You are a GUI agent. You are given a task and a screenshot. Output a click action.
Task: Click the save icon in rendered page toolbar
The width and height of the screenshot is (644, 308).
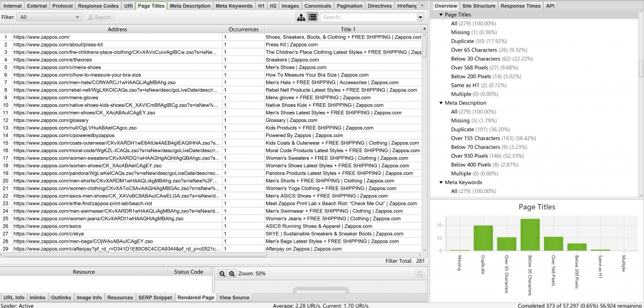(418, 273)
